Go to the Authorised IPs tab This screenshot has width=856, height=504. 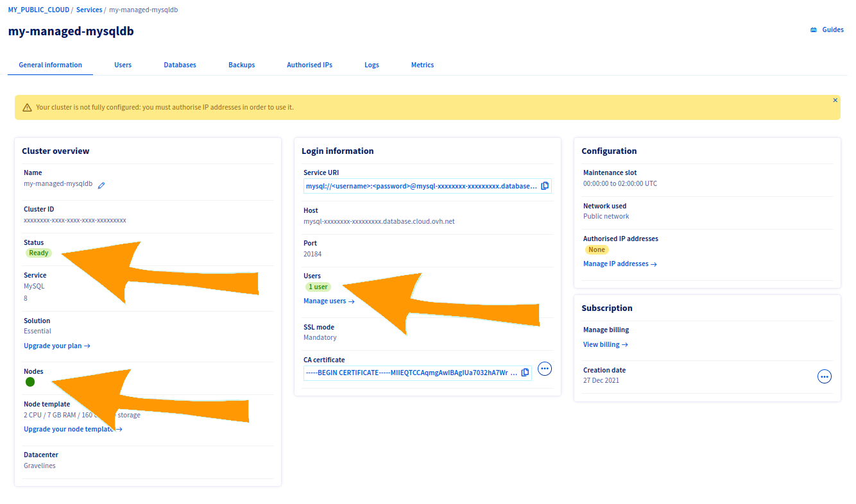click(309, 65)
